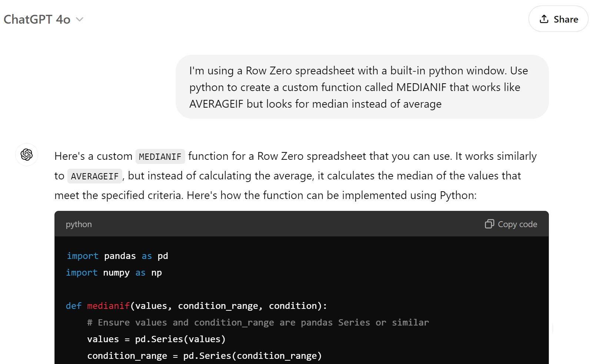Click the Share button
Viewport: 590px width, 364px height.
(x=557, y=19)
